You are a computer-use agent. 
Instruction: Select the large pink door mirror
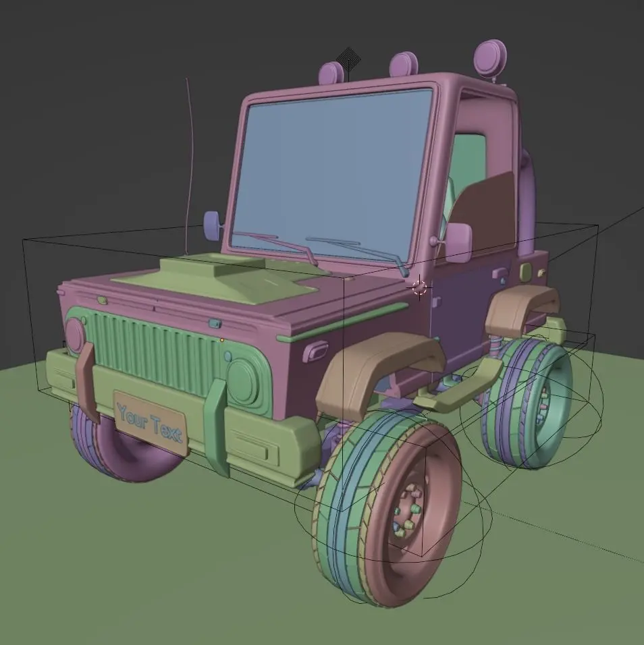pos(458,242)
